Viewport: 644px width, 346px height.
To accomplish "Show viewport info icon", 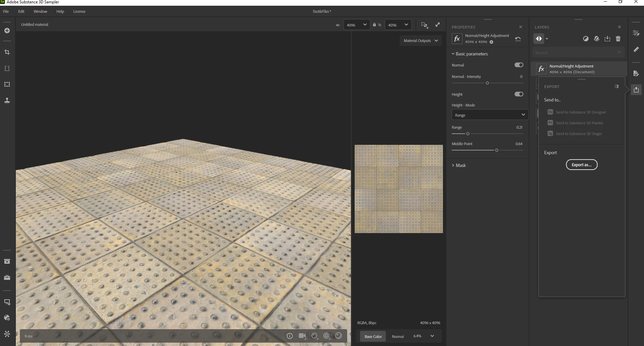I will (290, 336).
